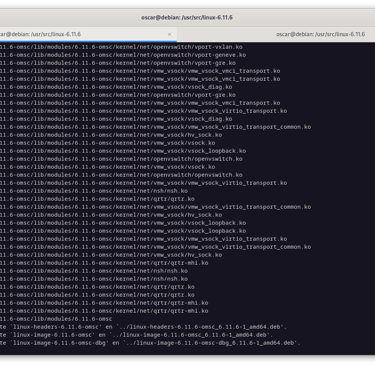Switch to the first /usr/src/linux-6.11.6 tab with close button
The image size is (375, 366).
tap(88, 34)
